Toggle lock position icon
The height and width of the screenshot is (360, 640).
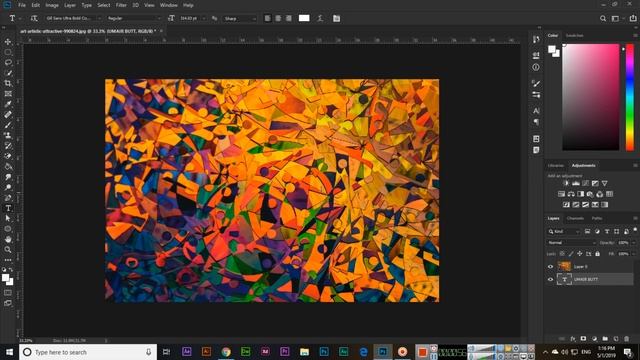click(580, 254)
